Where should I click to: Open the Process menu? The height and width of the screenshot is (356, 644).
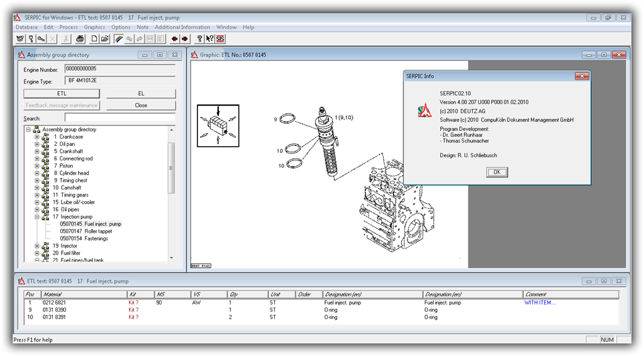point(68,27)
